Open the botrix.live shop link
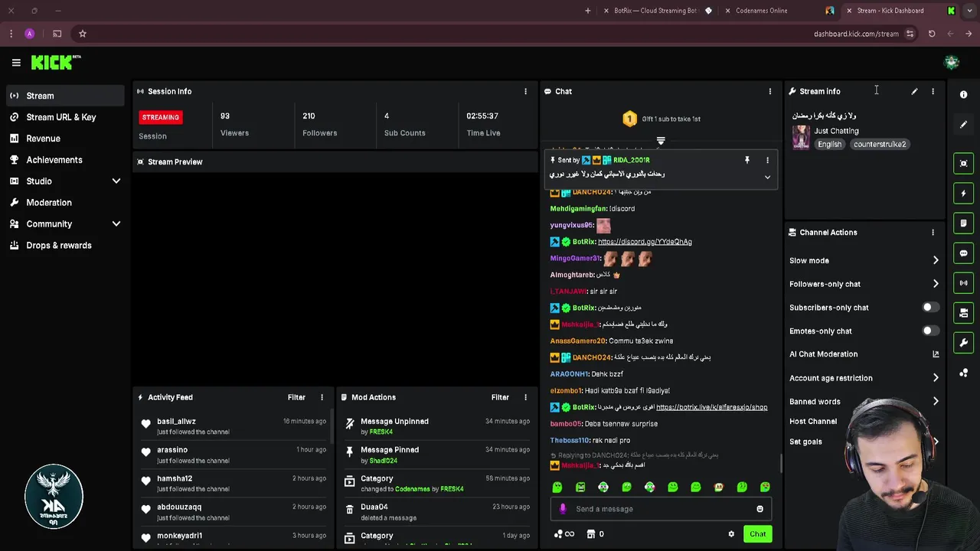This screenshot has width=980, height=551. pos(711,407)
